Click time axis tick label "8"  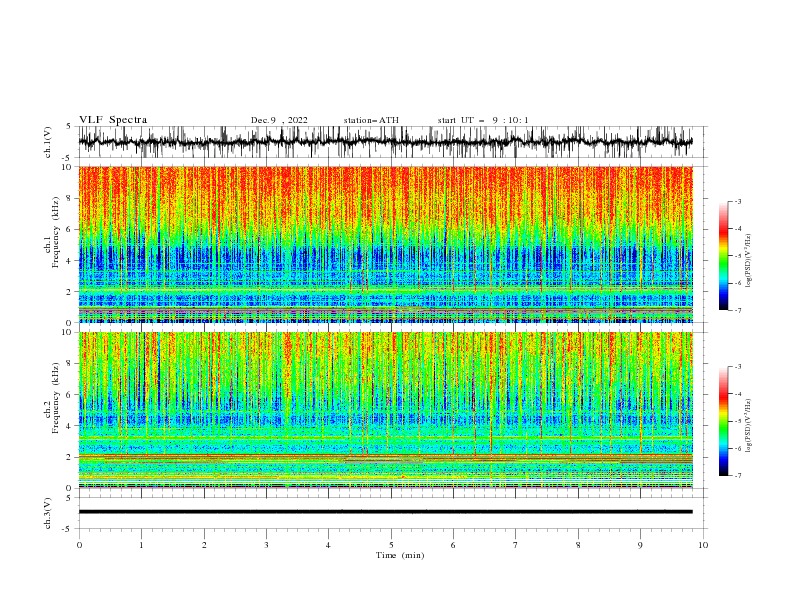(578, 545)
